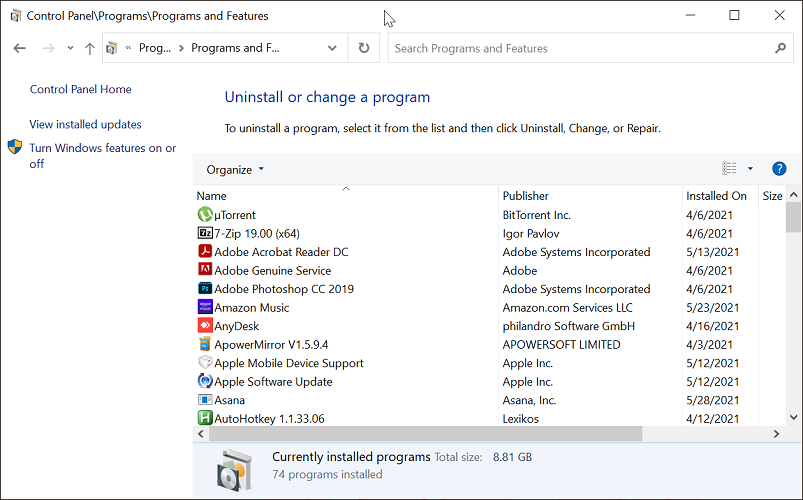Click the installed programs disc icon

235,470
